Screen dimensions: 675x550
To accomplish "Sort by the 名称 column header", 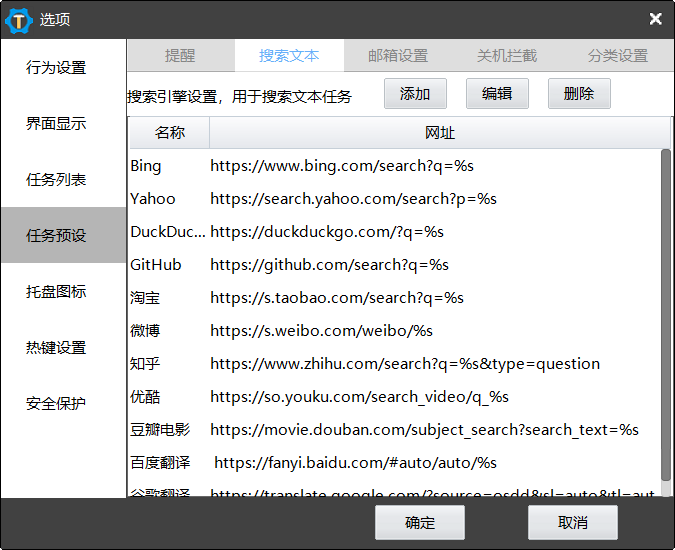I will (x=170, y=133).
